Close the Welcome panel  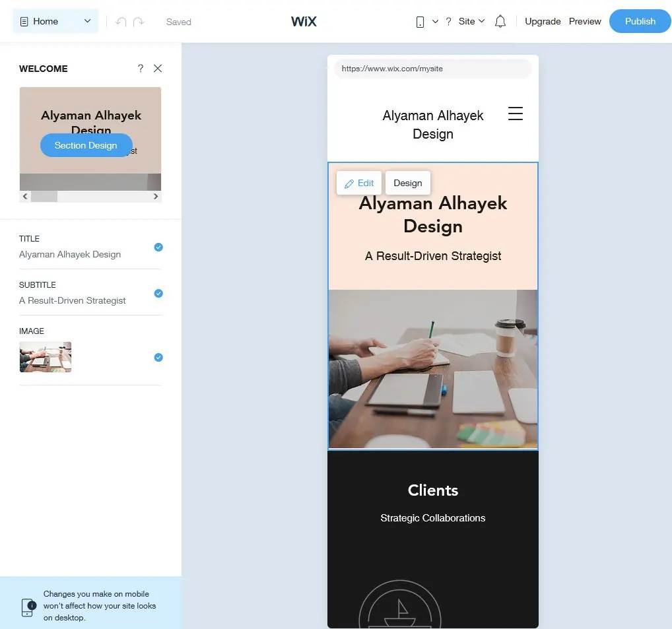158,68
